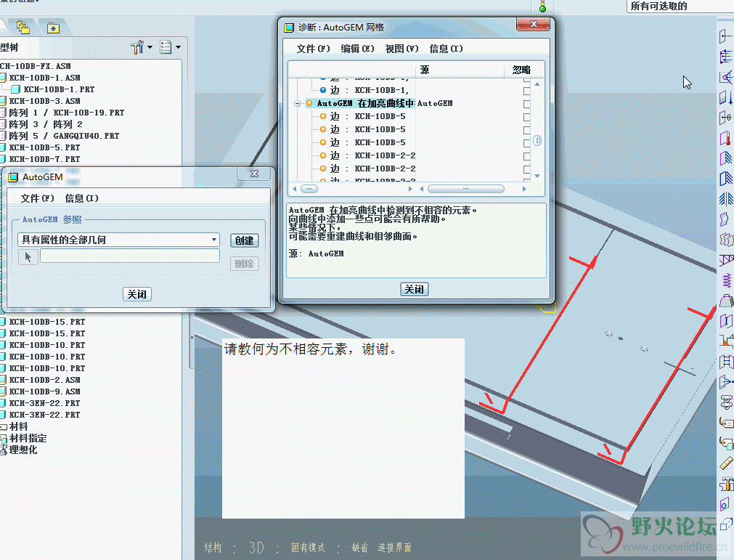Open 视图(V) menu in the diagnostics window
734x560 pixels.
[401, 49]
